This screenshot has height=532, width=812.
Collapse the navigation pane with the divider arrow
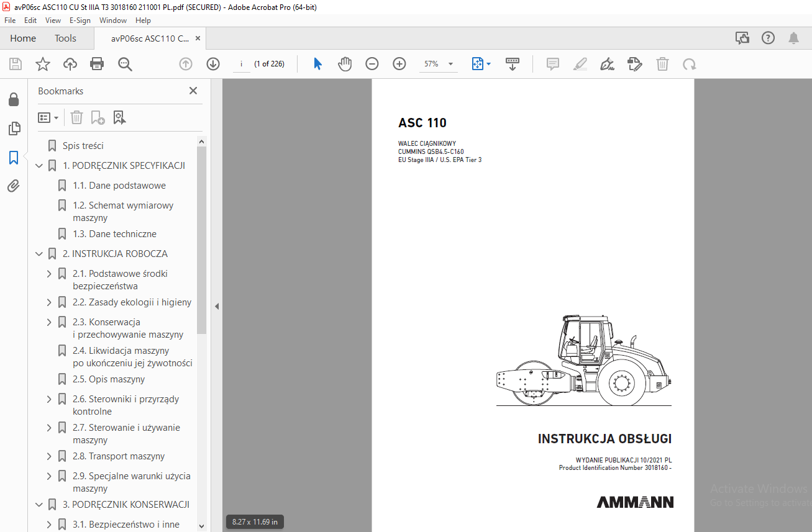217,306
